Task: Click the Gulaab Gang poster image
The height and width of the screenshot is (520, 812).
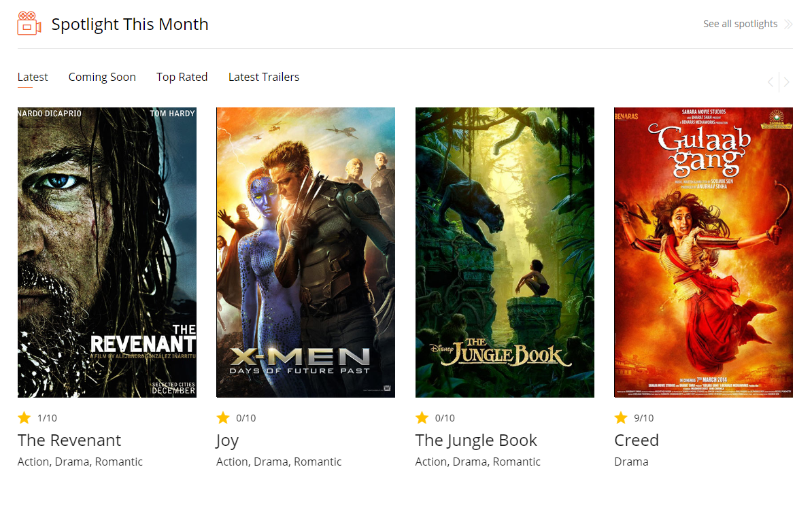Action: tap(703, 252)
